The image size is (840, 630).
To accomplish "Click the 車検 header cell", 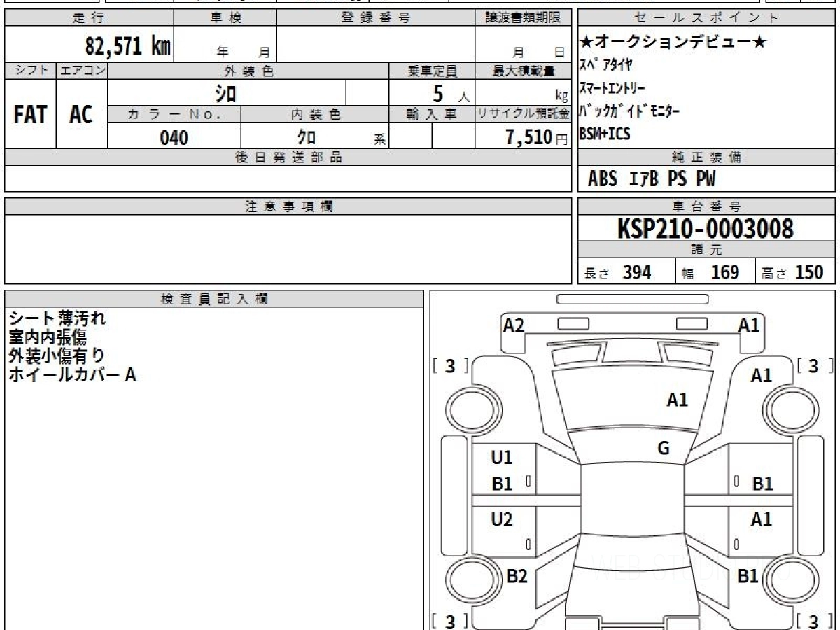I will click(x=225, y=18).
